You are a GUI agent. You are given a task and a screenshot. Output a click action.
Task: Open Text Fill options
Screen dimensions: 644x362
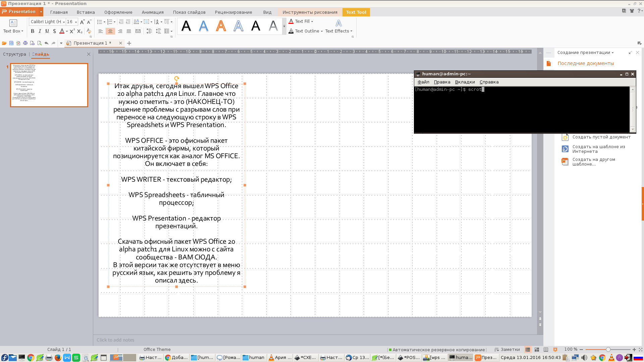[301, 21]
